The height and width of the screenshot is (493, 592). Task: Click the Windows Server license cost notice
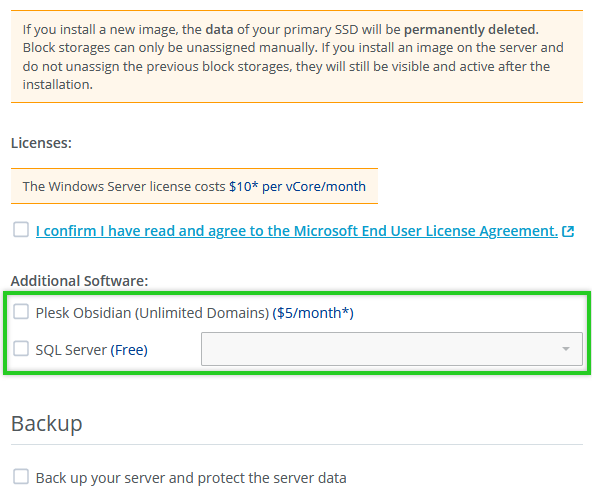click(x=194, y=186)
